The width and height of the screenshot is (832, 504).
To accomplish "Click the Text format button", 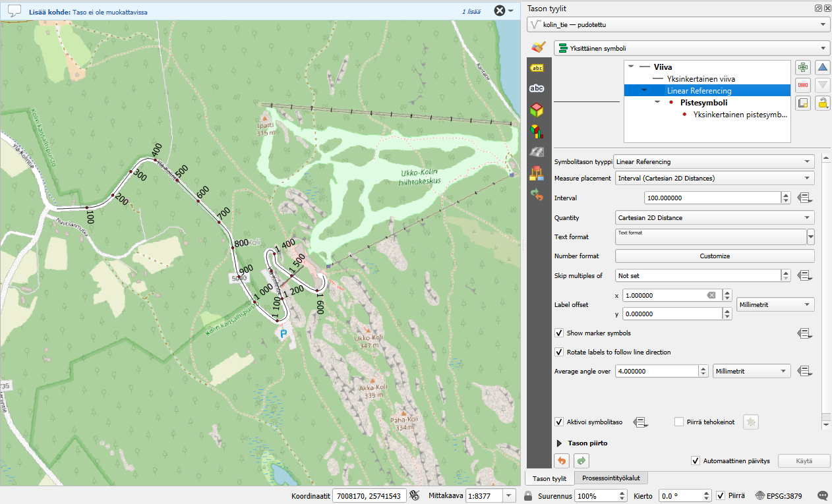I will (x=711, y=237).
